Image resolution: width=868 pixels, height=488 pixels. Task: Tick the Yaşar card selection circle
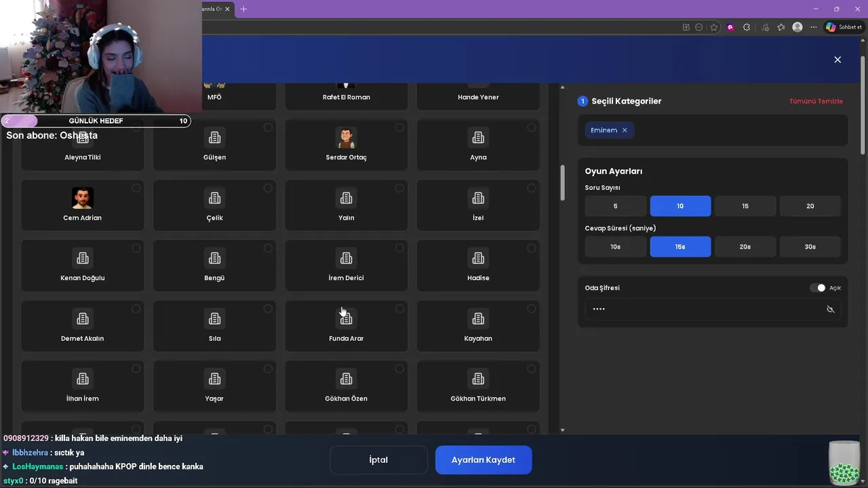click(268, 369)
